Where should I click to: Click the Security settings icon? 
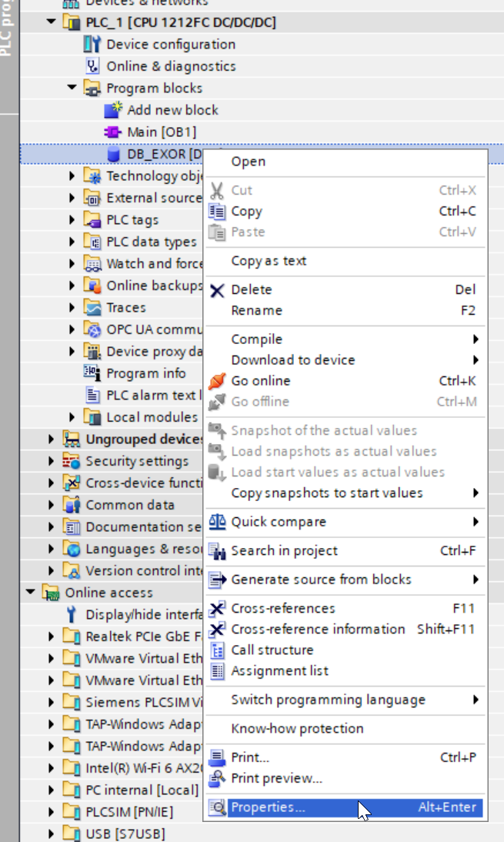pos(72,461)
